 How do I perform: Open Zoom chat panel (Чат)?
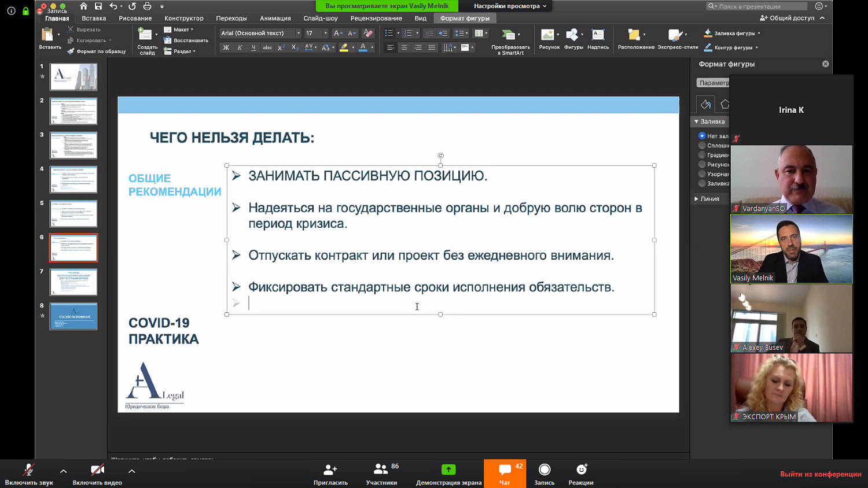[505, 474]
